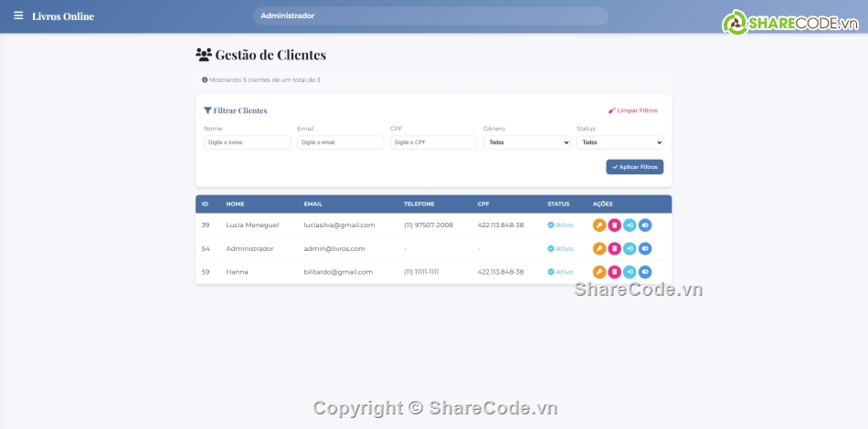Screen dimensions: 868x429
Task: Click the login-arrow icon for Lucia Meneguel
Action: 630,225
